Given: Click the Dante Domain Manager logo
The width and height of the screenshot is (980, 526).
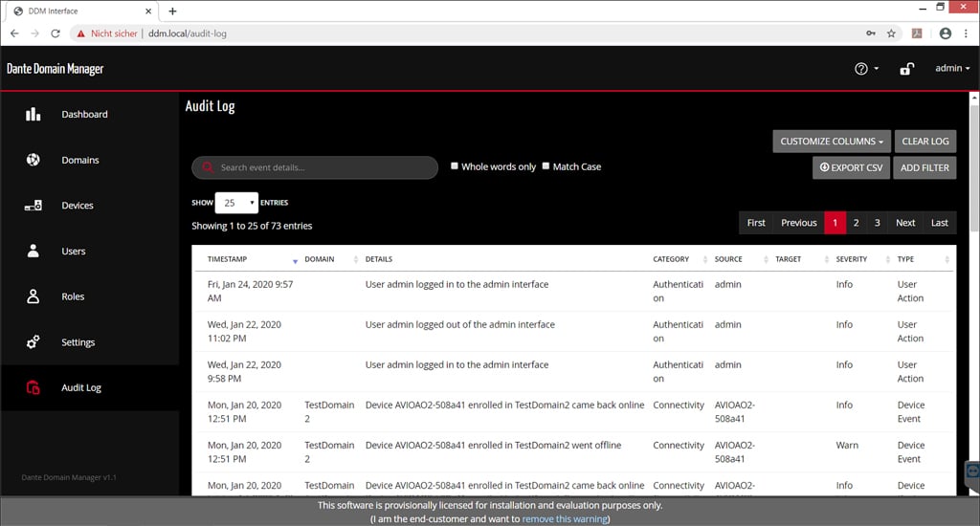Looking at the screenshot, I should 55,69.
